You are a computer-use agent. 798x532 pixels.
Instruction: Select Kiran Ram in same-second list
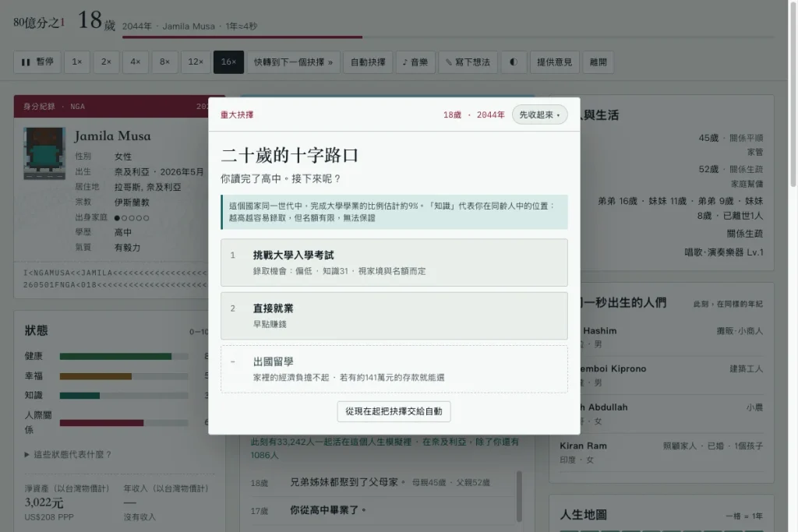pyautogui.click(x=661, y=452)
